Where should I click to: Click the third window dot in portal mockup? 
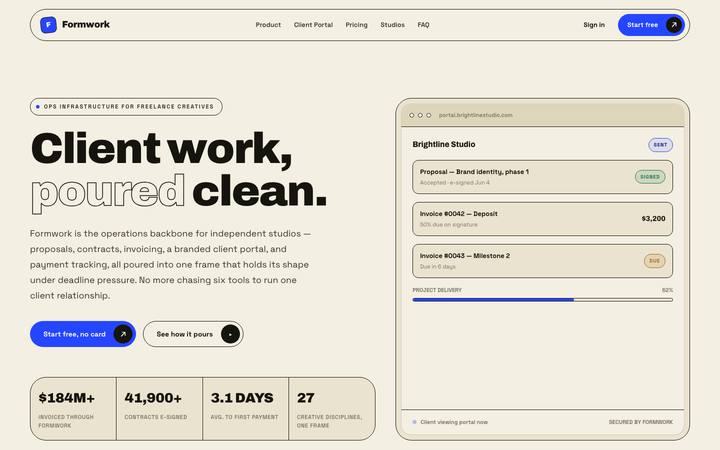tap(428, 115)
